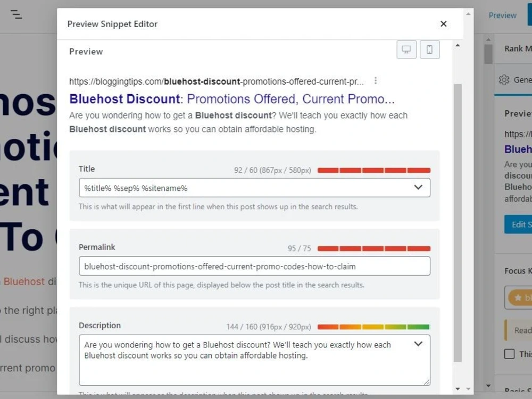The height and width of the screenshot is (399, 532).
Task: Click the Permalink length indicator bar
Action: pos(374,248)
